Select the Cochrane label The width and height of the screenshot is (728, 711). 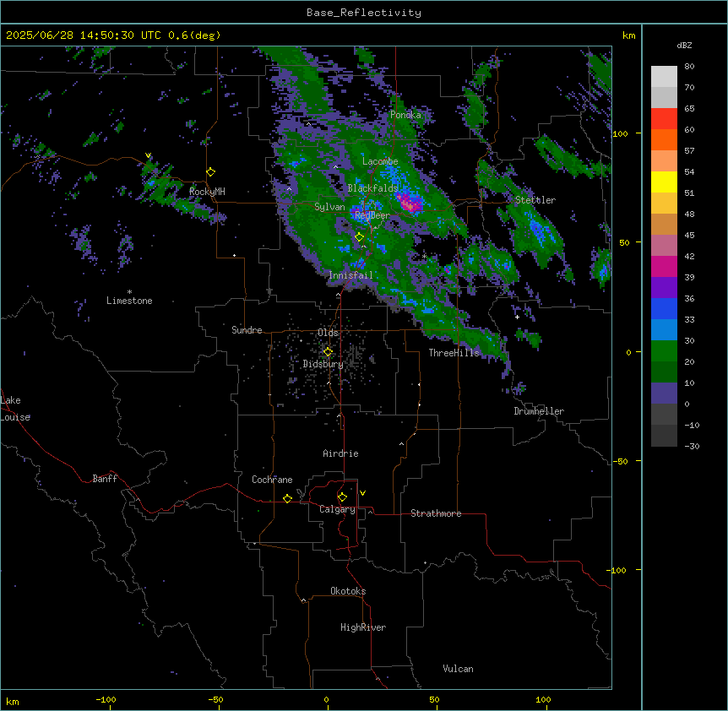coord(272,480)
